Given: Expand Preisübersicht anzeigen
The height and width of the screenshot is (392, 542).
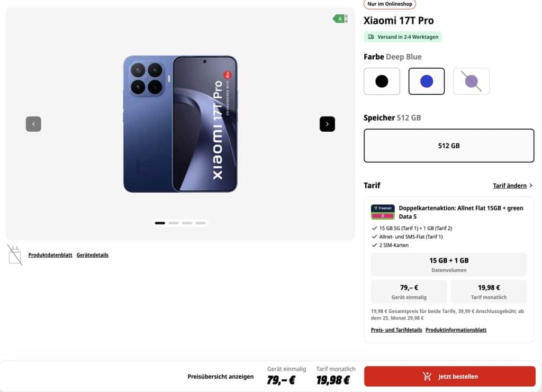Looking at the screenshot, I should 221,377.
